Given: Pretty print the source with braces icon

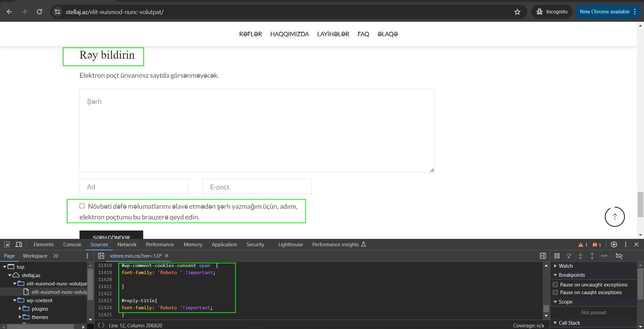Looking at the screenshot, I should (x=101, y=325).
